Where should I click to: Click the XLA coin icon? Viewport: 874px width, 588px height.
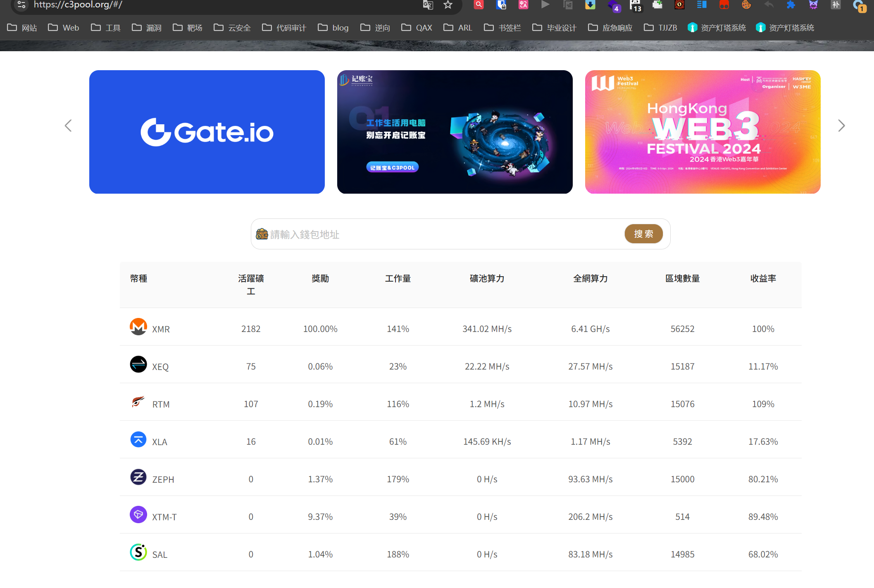coord(138,439)
